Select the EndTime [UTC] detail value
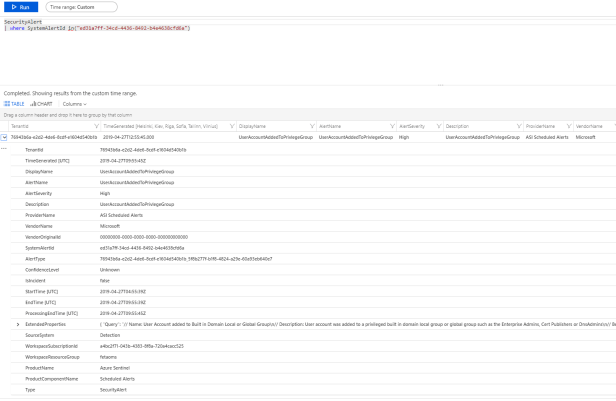This screenshot has width=616, height=401. tap(123, 303)
